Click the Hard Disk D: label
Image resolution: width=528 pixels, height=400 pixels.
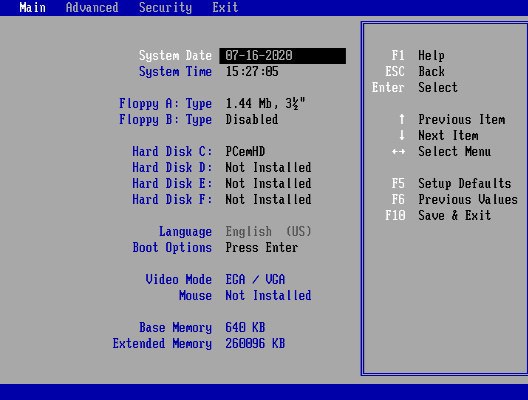pyautogui.click(x=172, y=167)
